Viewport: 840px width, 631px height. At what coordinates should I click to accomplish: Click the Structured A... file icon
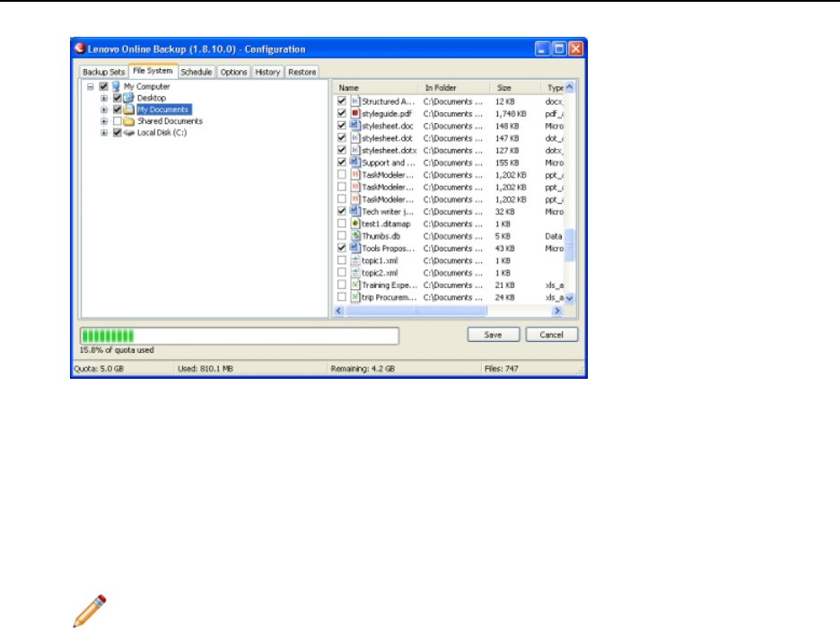354,101
